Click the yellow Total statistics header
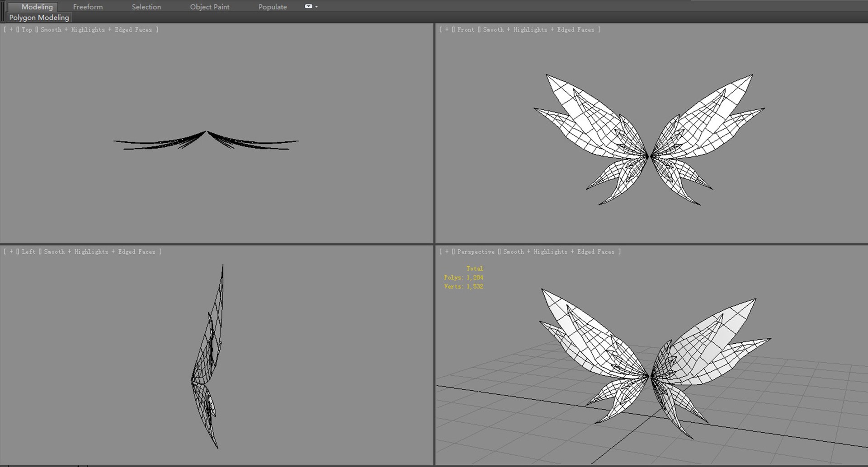This screenshot has width=868, height=467. coord(474,268)
